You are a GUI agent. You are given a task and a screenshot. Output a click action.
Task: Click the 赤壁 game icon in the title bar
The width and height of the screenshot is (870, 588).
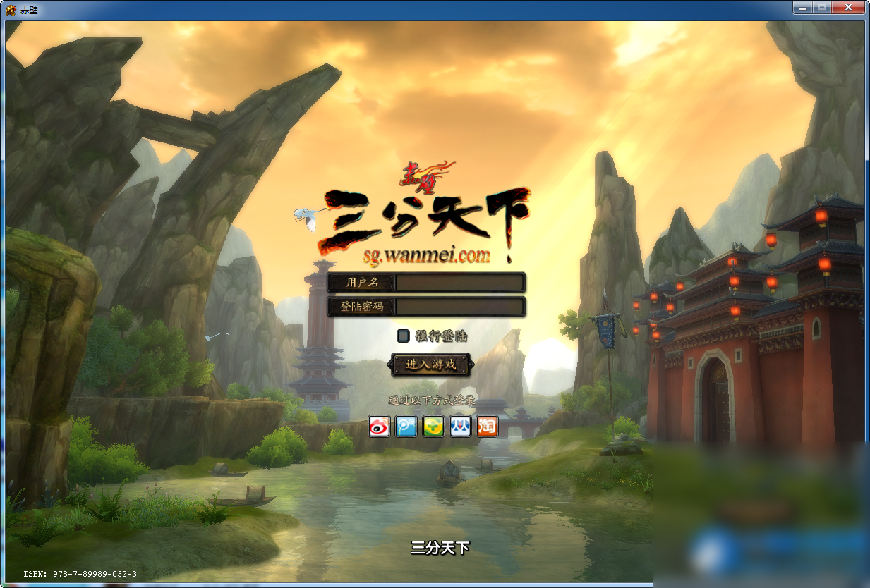click(10, 7)
